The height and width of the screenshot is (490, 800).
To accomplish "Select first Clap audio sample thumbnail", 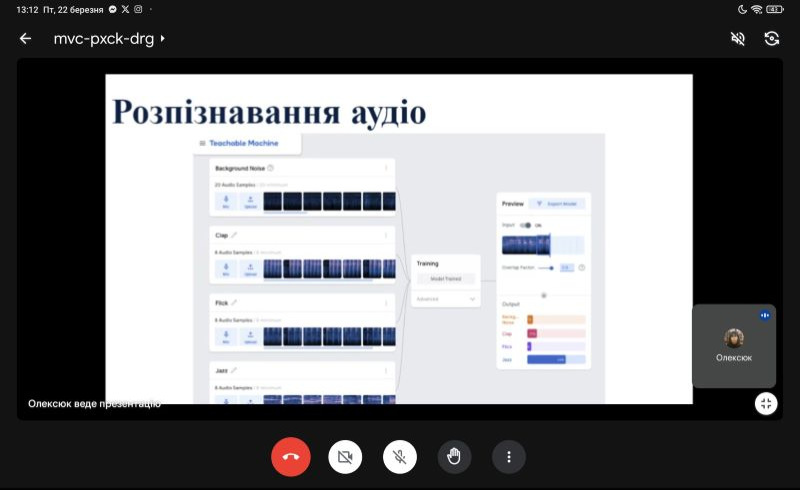I will click(x=272, y=269).
